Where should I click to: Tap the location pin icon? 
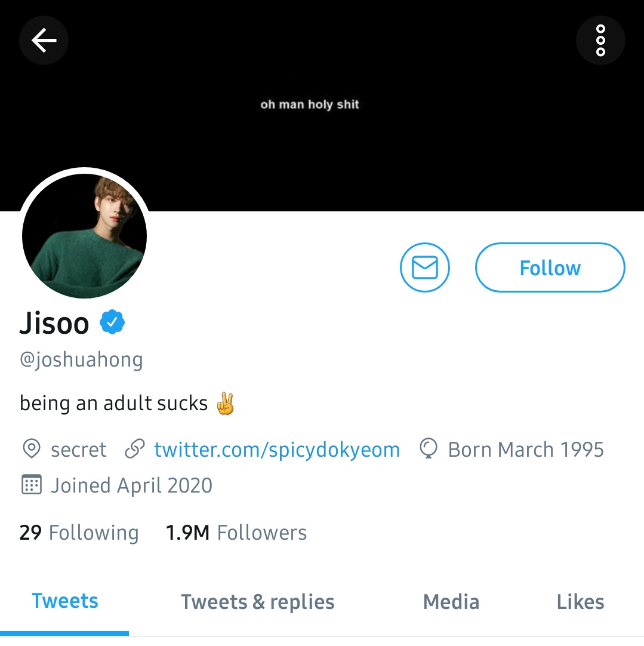tap(31, 448)
